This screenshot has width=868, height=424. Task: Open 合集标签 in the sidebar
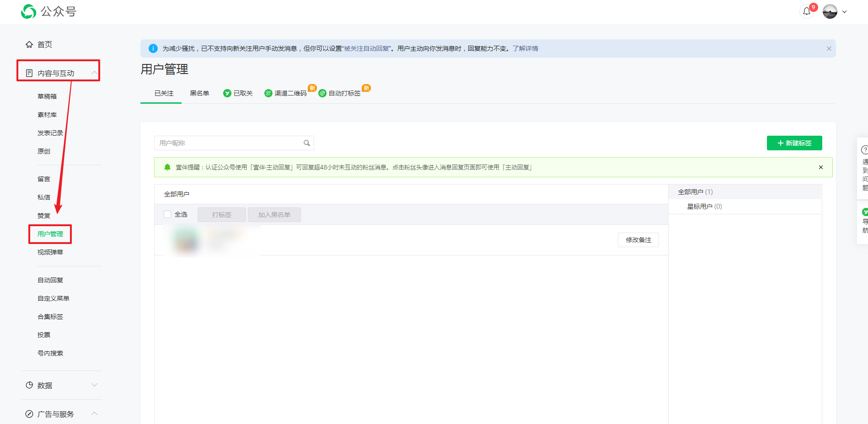50,317
